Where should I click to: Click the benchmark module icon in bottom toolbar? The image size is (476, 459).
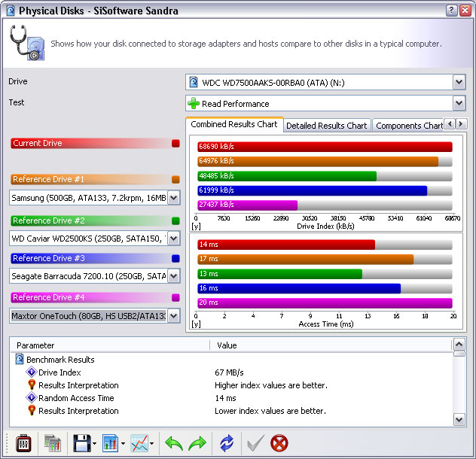pos(23,443)
